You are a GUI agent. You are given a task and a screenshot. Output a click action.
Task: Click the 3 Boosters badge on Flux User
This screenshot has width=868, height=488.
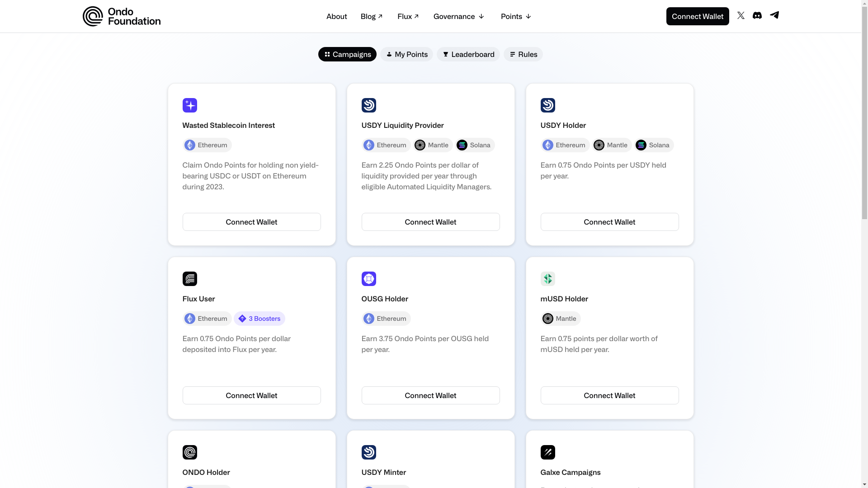pos(259,319)
